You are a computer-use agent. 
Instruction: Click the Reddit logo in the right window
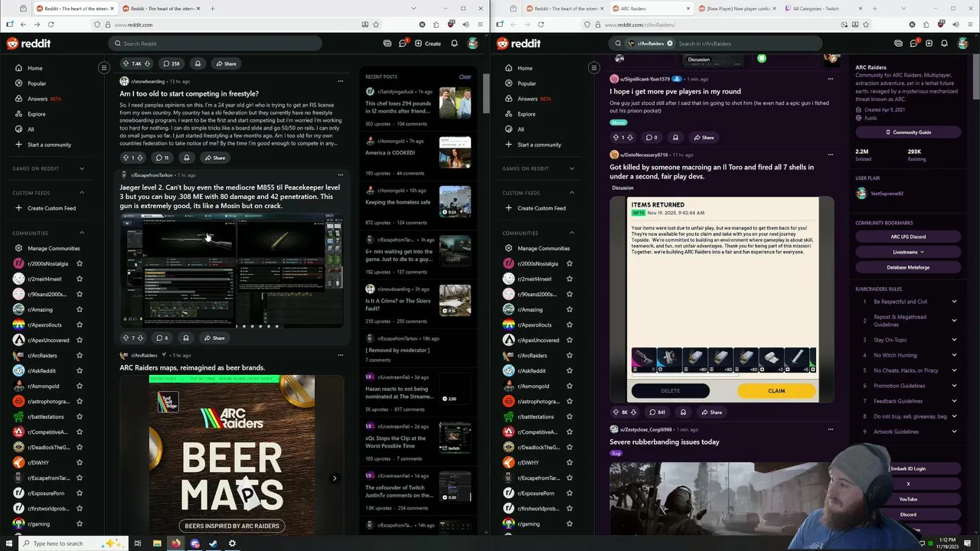[x=519, y=44]
